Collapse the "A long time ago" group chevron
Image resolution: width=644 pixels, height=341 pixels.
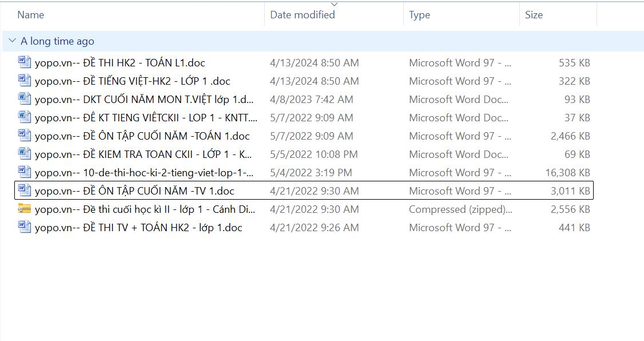click(11, 41)
